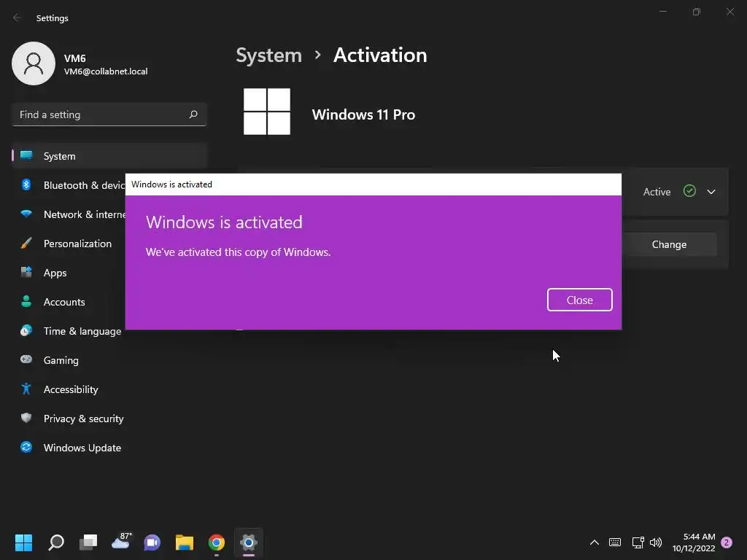The height and width of the screenshot is (560, 747).
Task: Open taskbar Search
Action: pos(56,542)
